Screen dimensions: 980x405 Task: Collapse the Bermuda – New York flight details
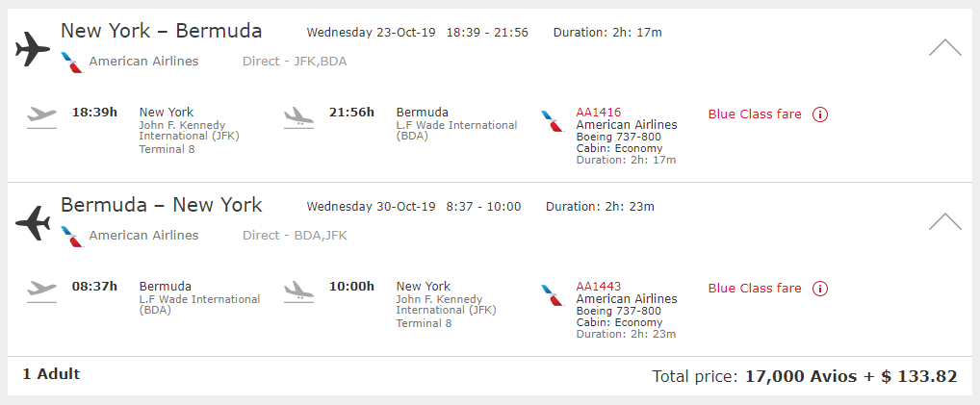(x=945, y=221)
